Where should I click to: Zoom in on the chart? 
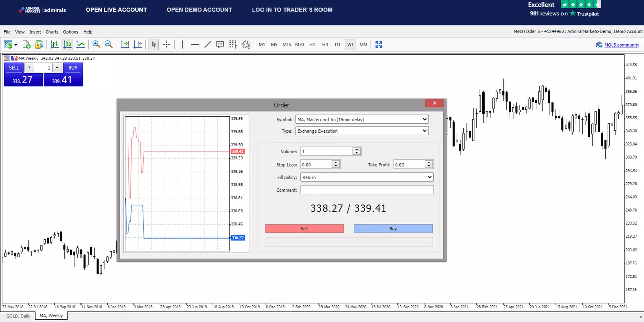click(x=96, y=45)
